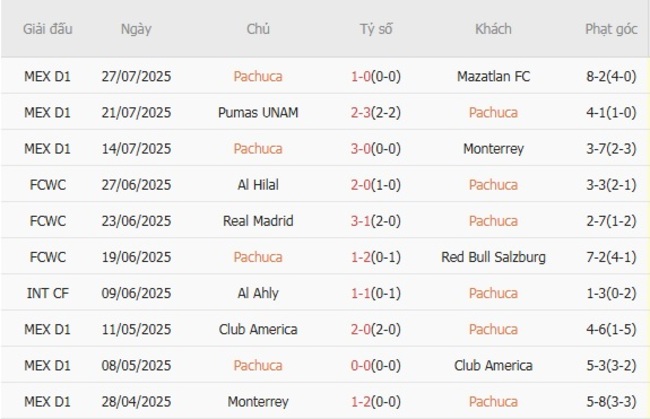Click Monterrey in the 14/07/2025 row

pyautogui.click(x=493, y=148)
